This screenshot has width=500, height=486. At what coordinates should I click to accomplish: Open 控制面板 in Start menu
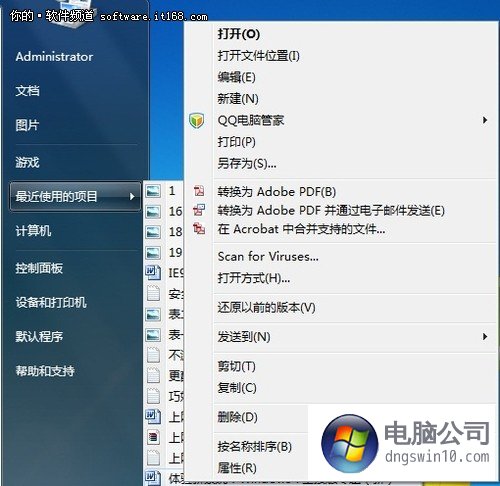(39, 268)
